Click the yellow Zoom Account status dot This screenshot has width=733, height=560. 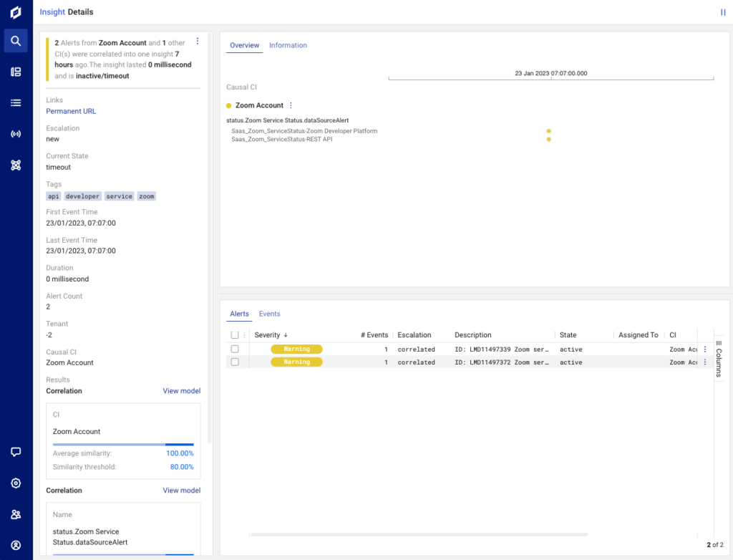pyautogui.click(x=228, y=106)
